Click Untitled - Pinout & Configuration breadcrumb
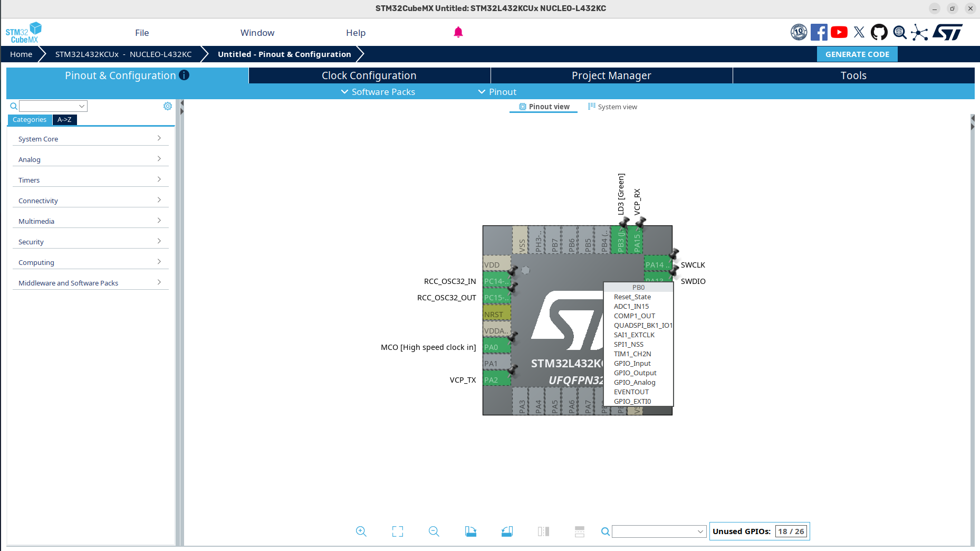The height and width of the screenshot is (551, 980). pos(284,54)
